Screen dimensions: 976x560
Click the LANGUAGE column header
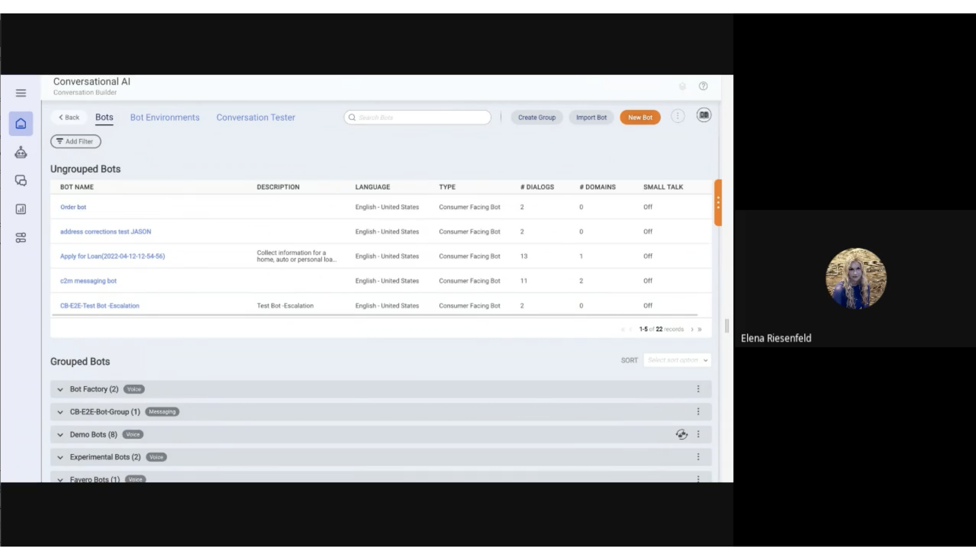pyautogui.click(x=372, y=187)
